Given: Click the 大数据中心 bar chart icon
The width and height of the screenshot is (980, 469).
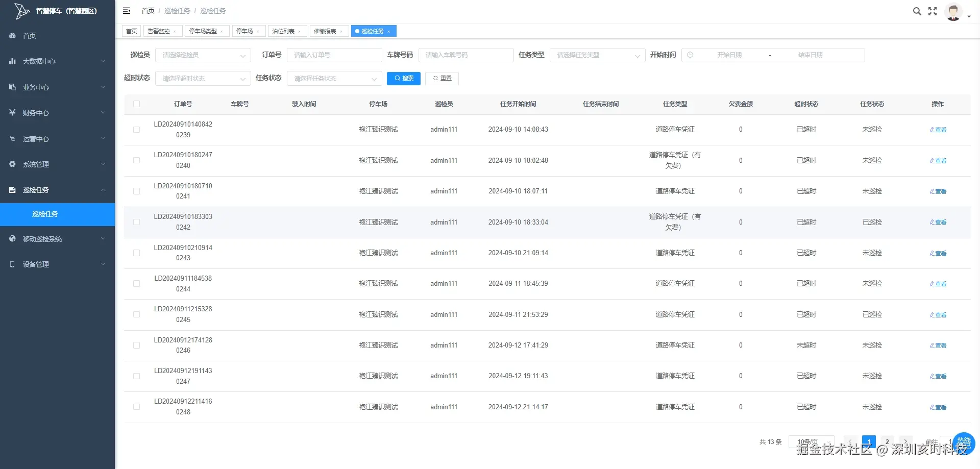Looking at the screenshot, I should [x=12, y=61].
